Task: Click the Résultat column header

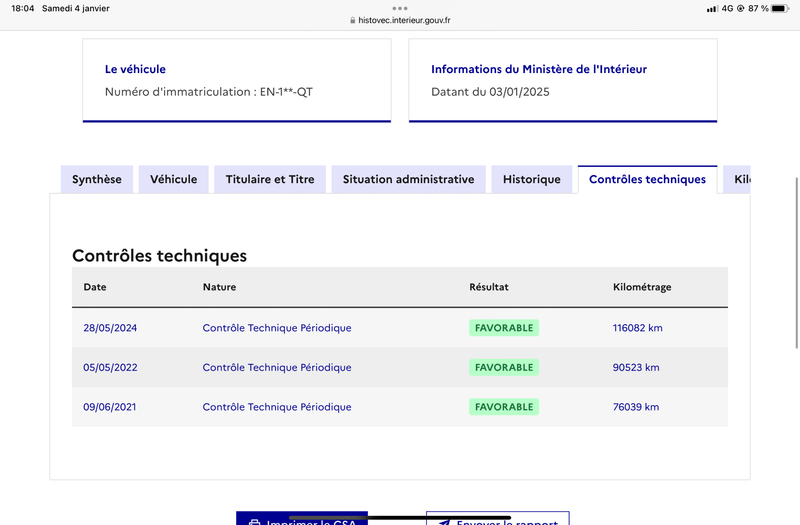Action: [489, 287]
